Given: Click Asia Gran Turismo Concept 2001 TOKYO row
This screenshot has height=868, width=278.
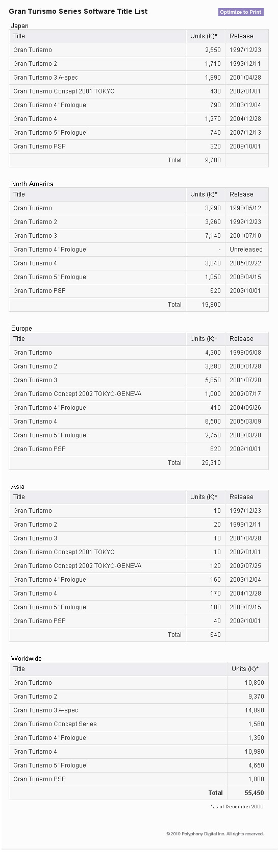Looking at the screenshot, I should [139, 552].
